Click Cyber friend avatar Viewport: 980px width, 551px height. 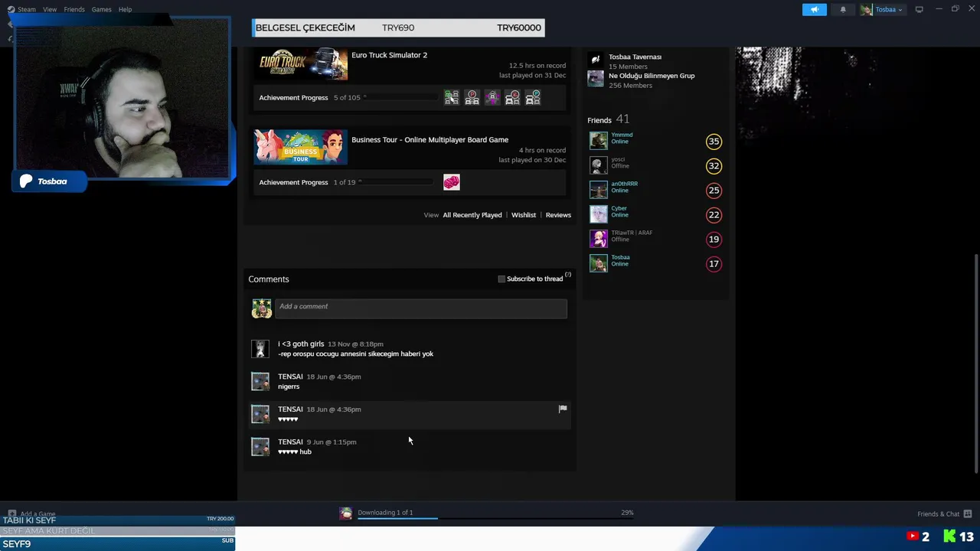pyautogui.click(x=599, y=214)
